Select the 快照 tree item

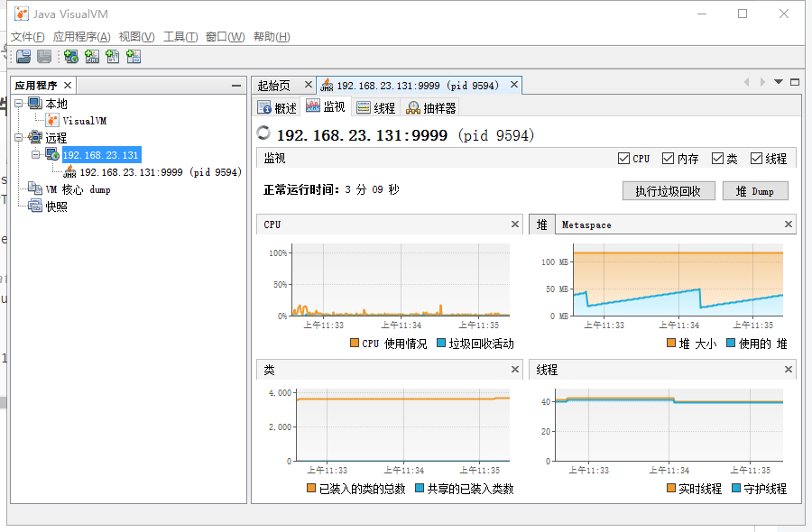click(x=57, y=206)
